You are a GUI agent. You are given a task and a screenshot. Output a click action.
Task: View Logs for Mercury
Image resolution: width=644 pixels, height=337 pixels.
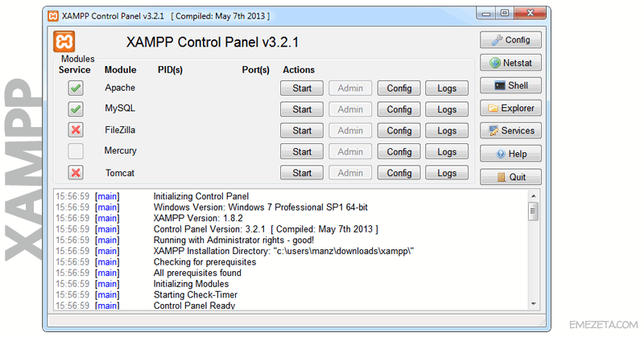[x=447, y=152]
